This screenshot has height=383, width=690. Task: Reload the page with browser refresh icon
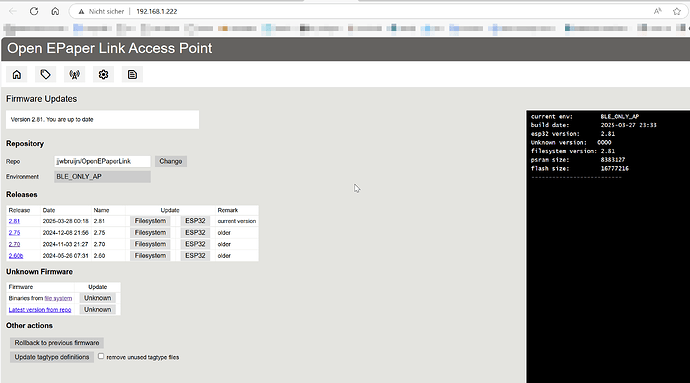[x=34, y=11]
